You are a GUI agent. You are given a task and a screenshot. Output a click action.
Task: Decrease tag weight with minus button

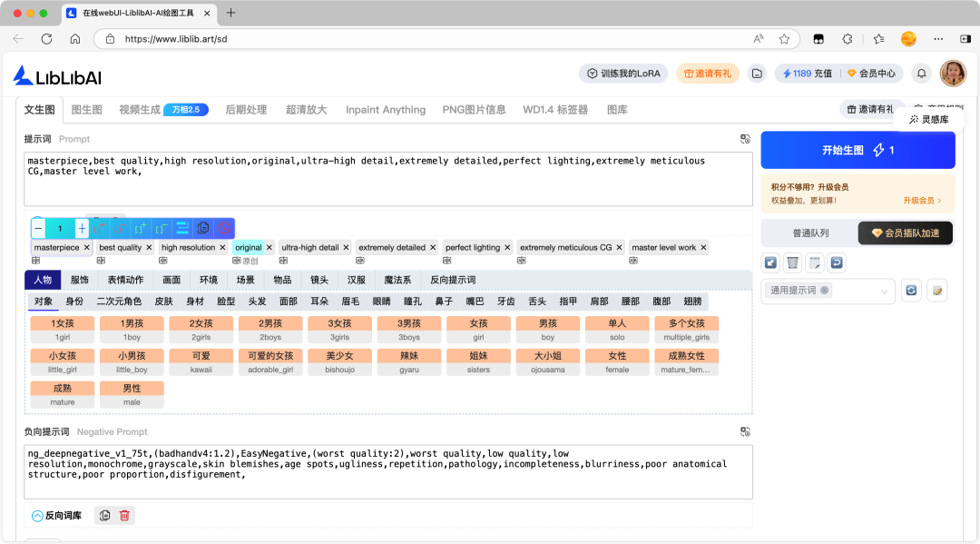click(39, 228)
